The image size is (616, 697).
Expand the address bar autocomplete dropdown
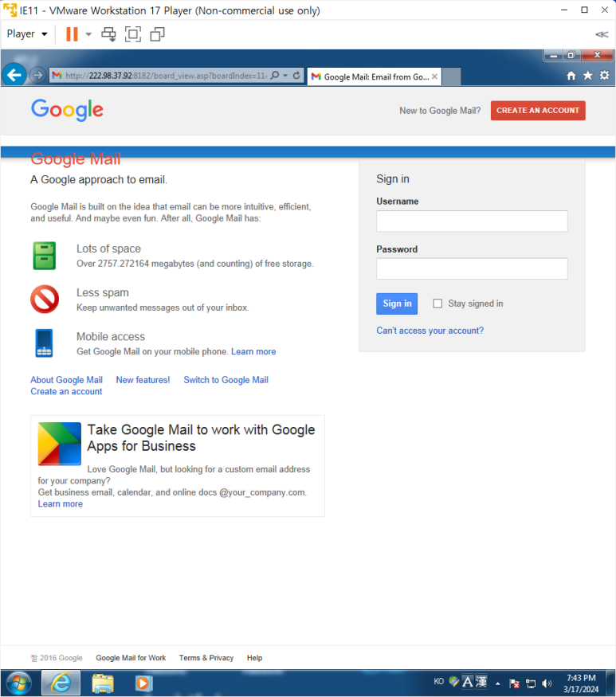285,76
